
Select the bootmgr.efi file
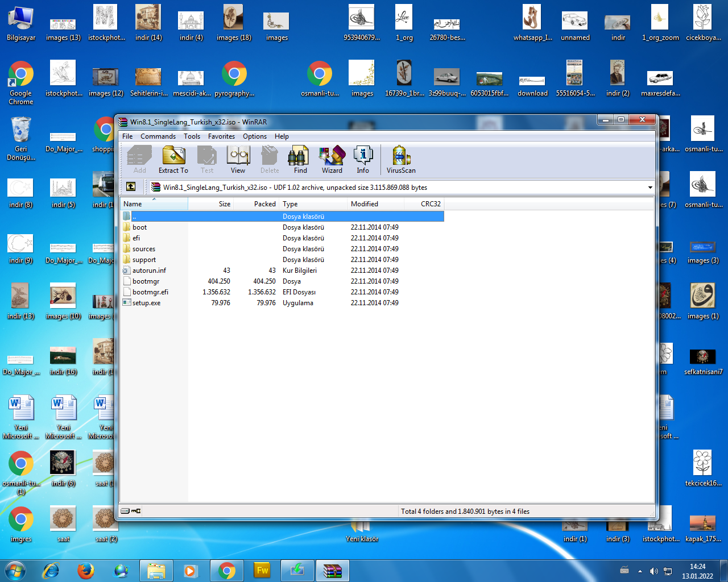282,292
